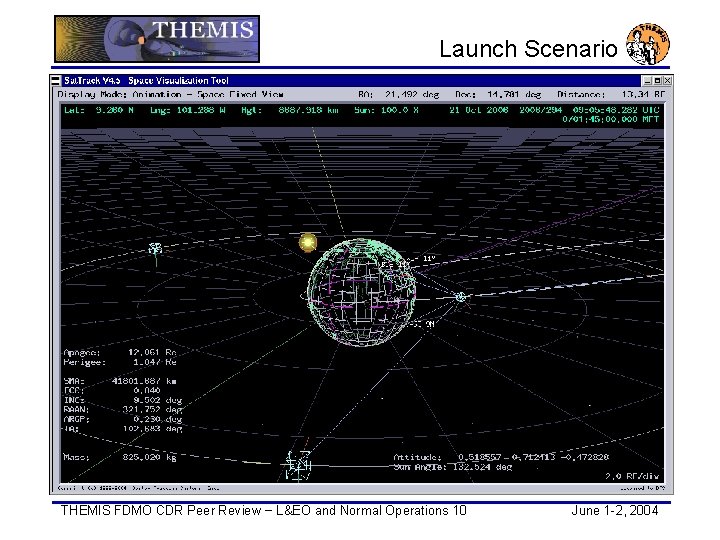Click the Lat 9.260 N value
The width and height of the screenshot is (720, 540).
coord(99,110)
